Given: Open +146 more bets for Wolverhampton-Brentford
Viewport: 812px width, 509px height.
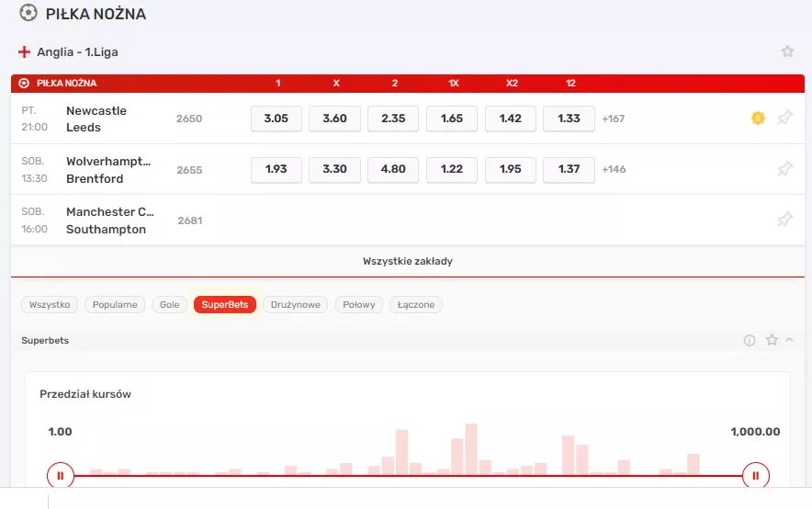Looking at the screenshot, I should (x=614, y=169).
